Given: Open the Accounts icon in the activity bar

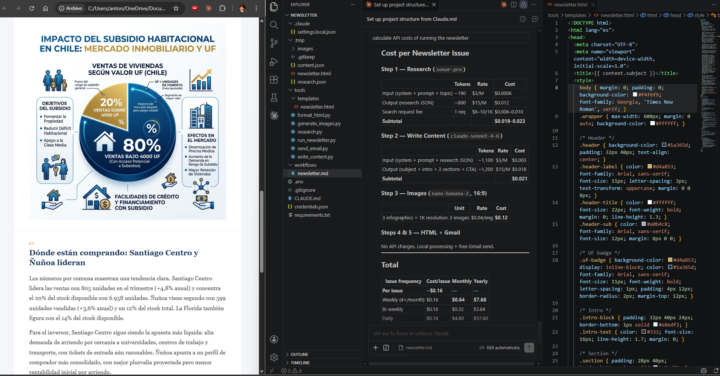Looking at the screenshot, I should [274, 339].
